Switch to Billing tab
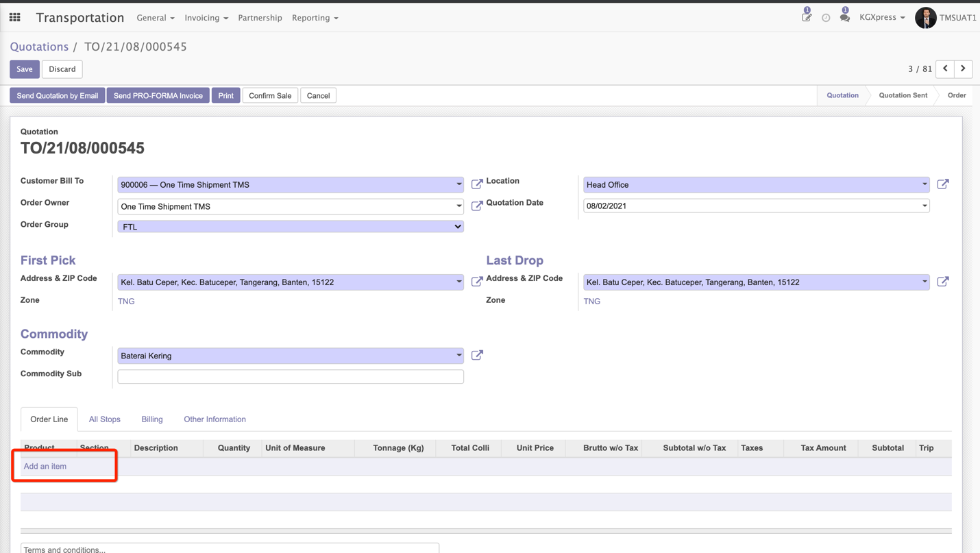980x553 pixels. click(x=152, y=419)
